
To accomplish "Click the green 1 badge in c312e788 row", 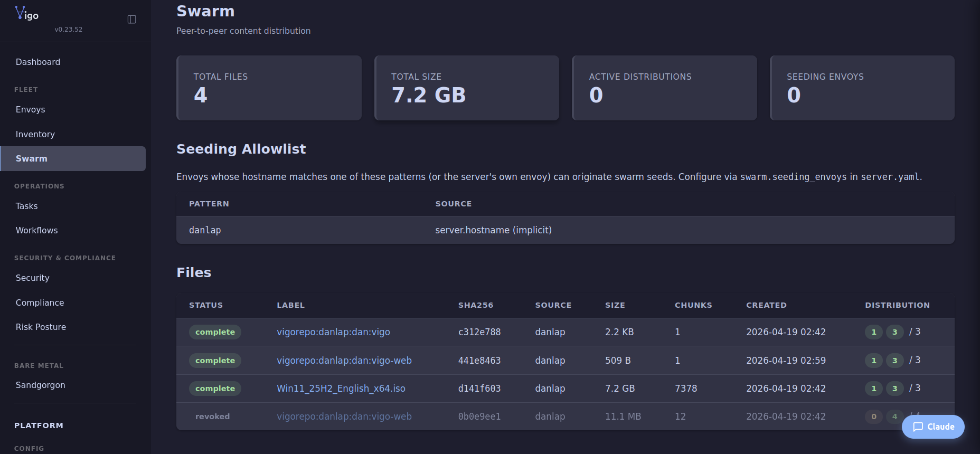I will click(874, 332).
